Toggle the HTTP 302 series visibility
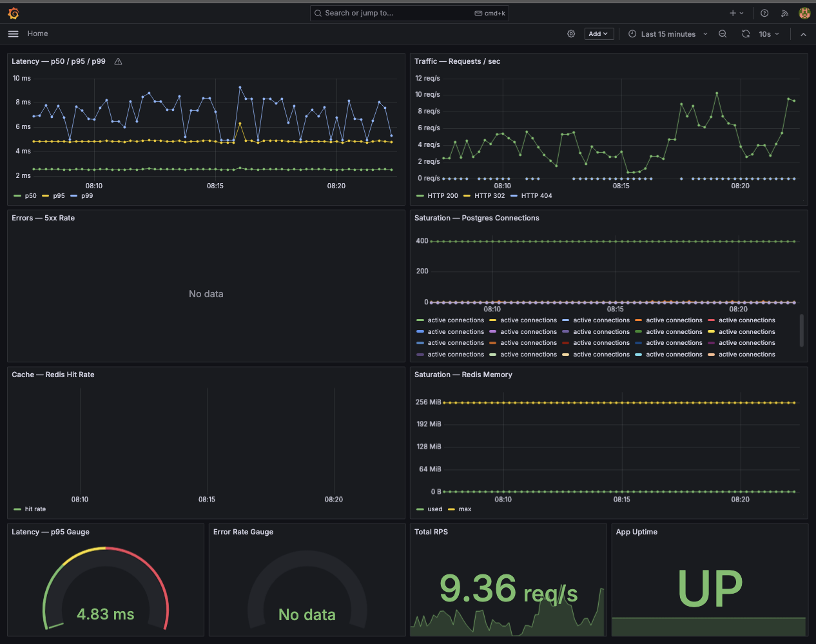The image size is (816, 644). (x=489, y=196)
